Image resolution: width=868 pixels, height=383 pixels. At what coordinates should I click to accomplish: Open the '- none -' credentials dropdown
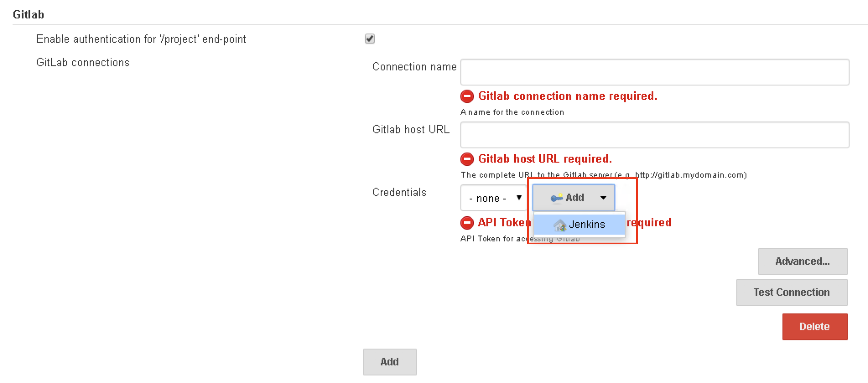pyautogui.click(x=494, y=198)
